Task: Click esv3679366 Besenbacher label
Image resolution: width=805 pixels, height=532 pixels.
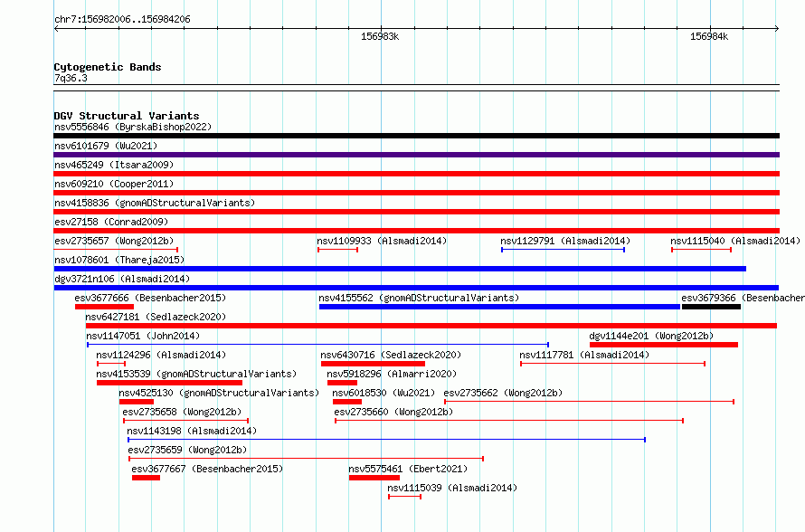Action: (743, 298)
